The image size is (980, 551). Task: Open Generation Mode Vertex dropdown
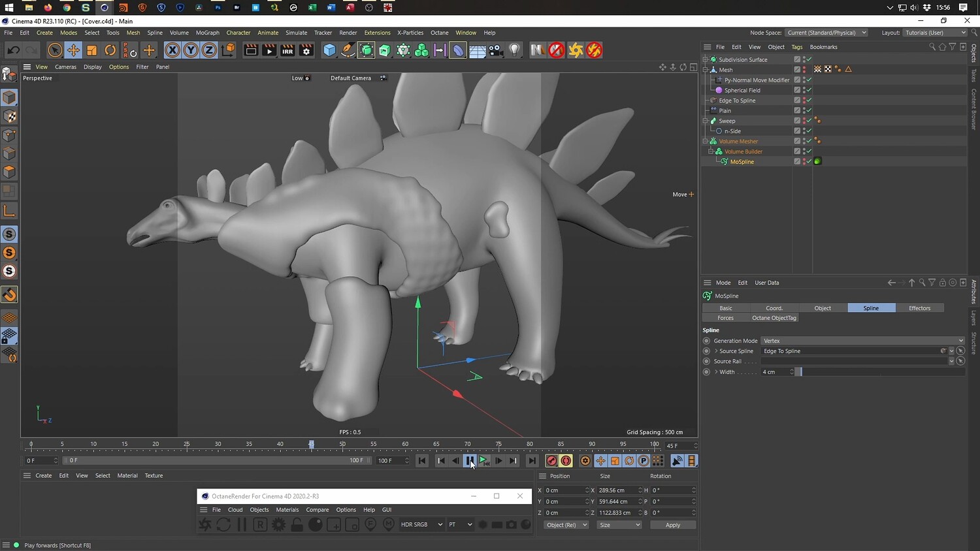pos(862,341)
